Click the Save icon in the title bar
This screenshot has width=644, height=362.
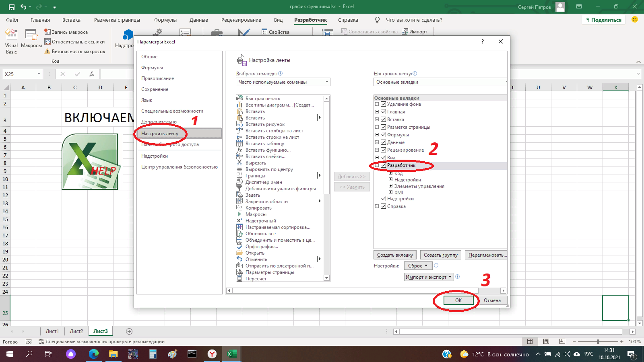tap(11, 7)
